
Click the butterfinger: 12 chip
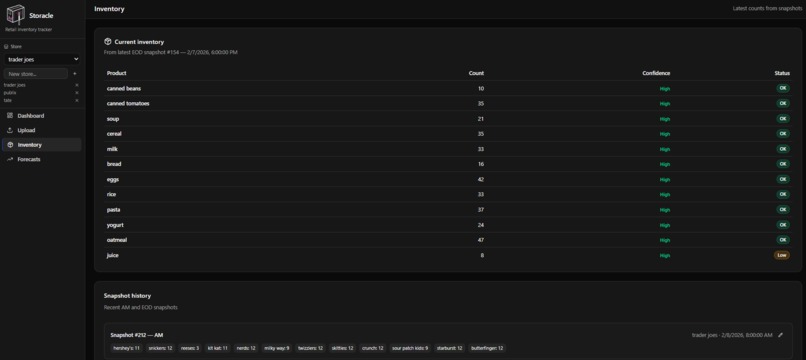tap(487, 348)
